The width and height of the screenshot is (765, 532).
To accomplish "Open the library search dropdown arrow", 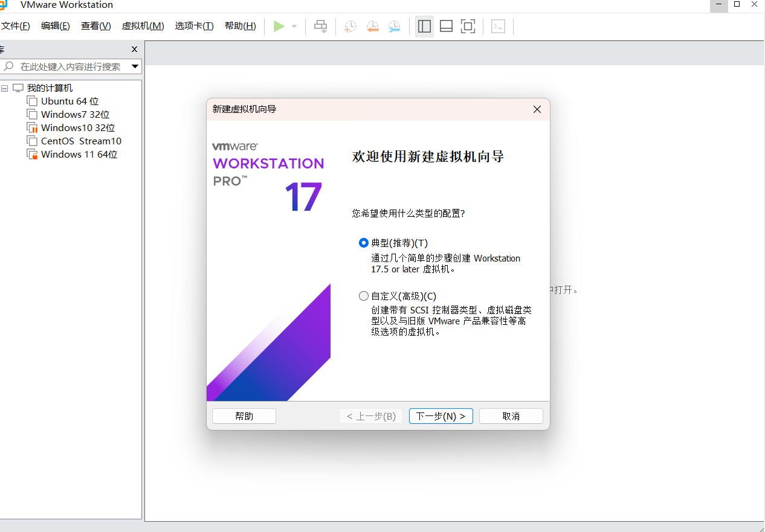I will pyautogui.click(x=135, y=66).
